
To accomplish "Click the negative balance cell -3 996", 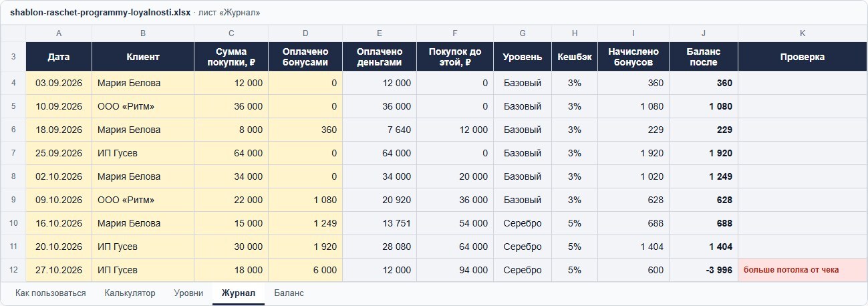I will coord(704,270).
